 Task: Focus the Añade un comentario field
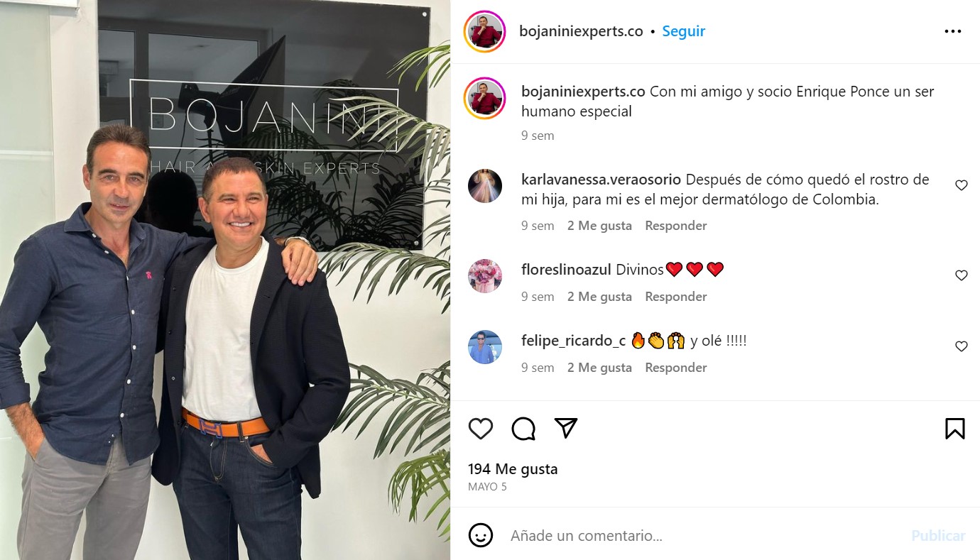point(703,536)
